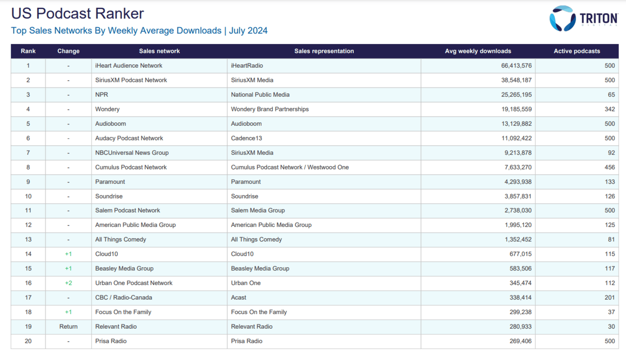Click the 299,238 downloads value
626x364 pixels.
(520, 312)
